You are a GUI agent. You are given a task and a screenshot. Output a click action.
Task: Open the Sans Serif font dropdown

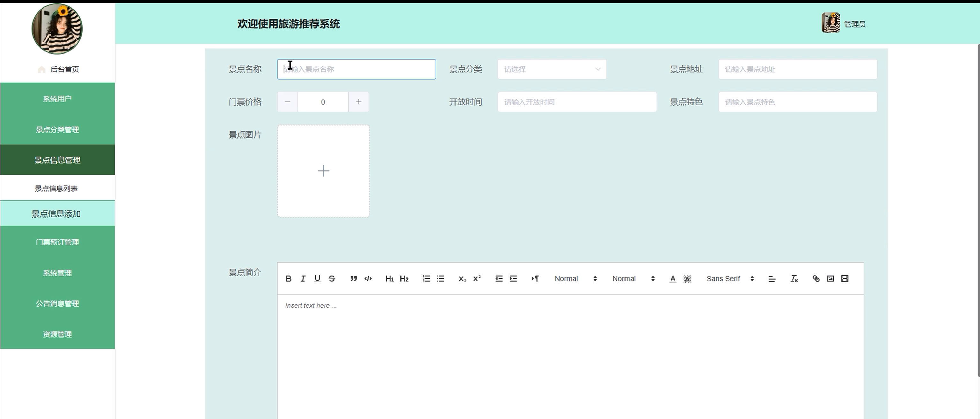(x=730, y=278)
